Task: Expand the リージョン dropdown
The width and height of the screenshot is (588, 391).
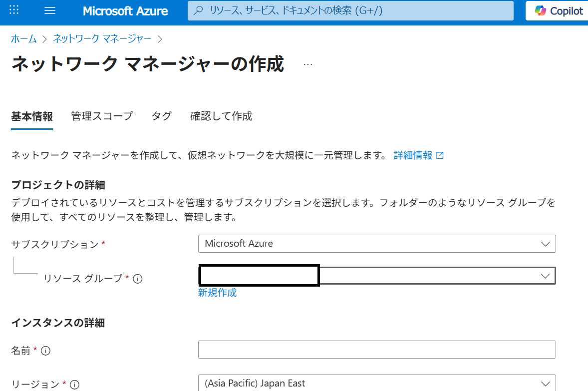Action: 377,383
